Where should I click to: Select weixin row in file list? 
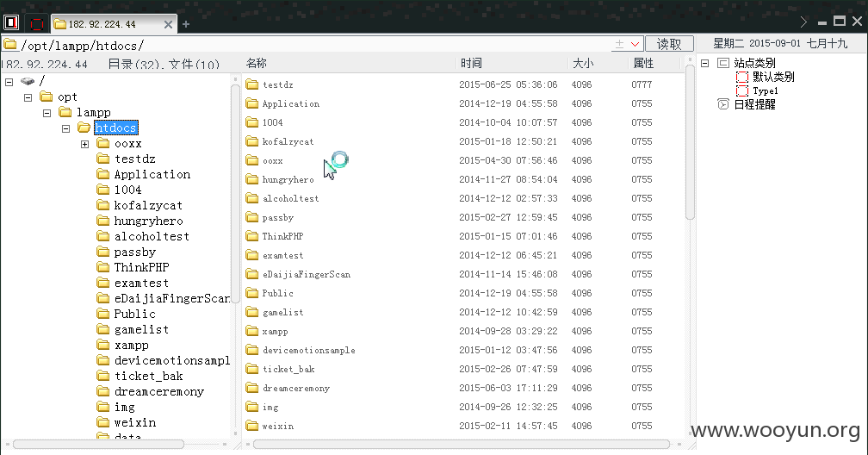pos(462,426)
